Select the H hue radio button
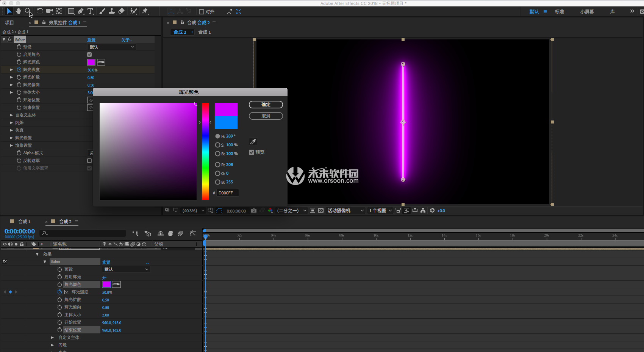 tap(217, 136)
